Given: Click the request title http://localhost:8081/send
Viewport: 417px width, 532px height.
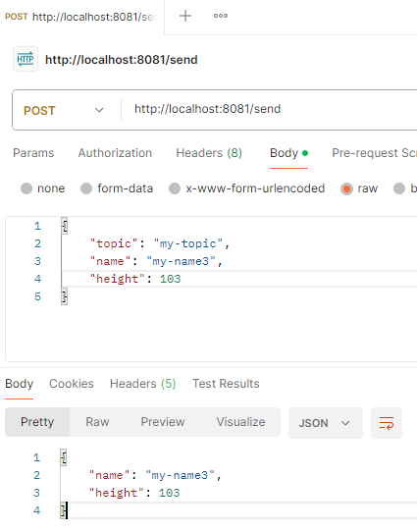Looking at the screenshot, I should (122, 60).
